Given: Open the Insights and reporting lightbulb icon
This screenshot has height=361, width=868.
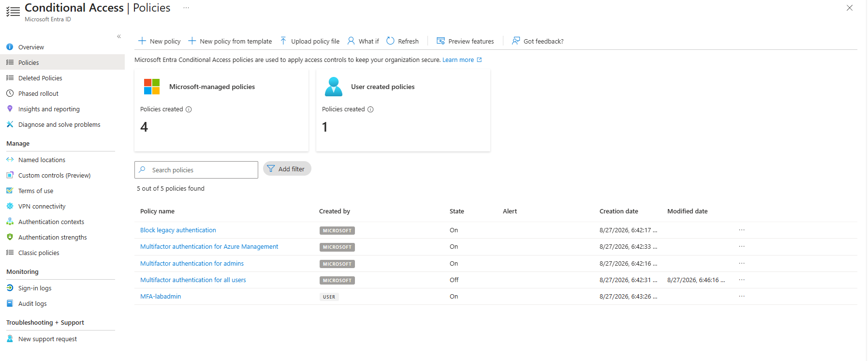Looking at the screenshot, I should tap(10, 109).
